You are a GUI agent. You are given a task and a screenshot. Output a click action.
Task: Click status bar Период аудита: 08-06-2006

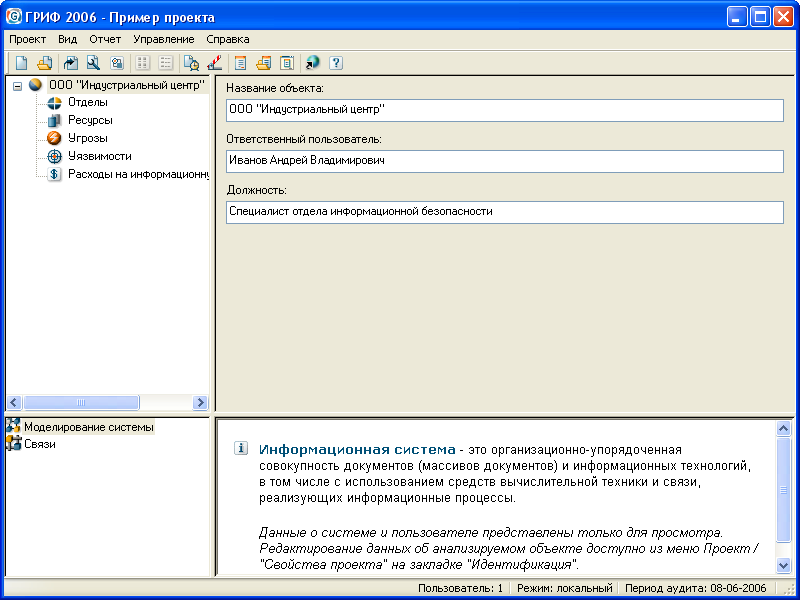click(x=695, y=588)
